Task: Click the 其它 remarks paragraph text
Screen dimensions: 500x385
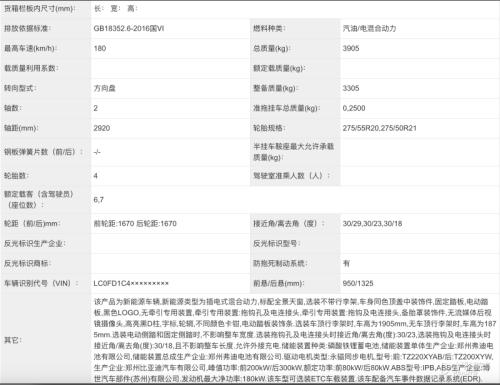Action: pos(295,340)
